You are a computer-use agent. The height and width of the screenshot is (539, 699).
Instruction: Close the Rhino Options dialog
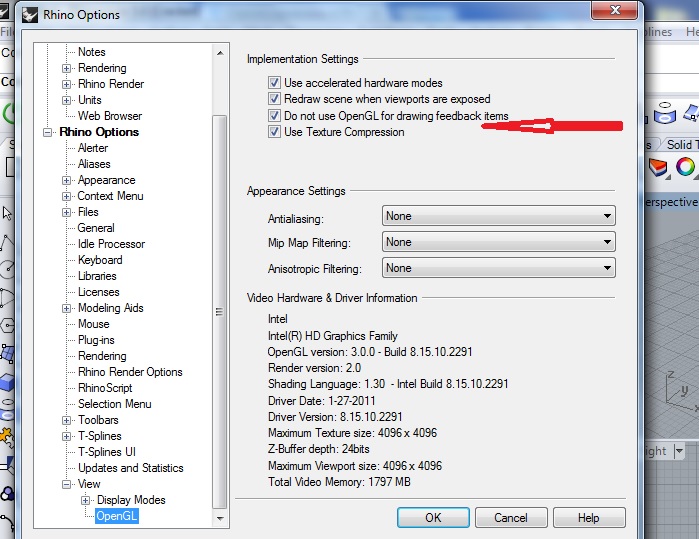pos(615,10)
